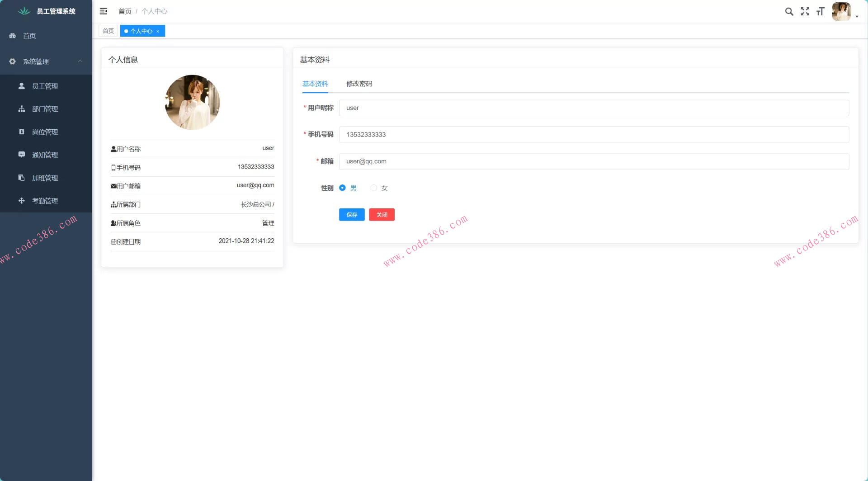Close the 个人中心 page tag
Image resolution: width=868 pixels, height=481 pixels.
pyautogui.click(x=158, y=31)
